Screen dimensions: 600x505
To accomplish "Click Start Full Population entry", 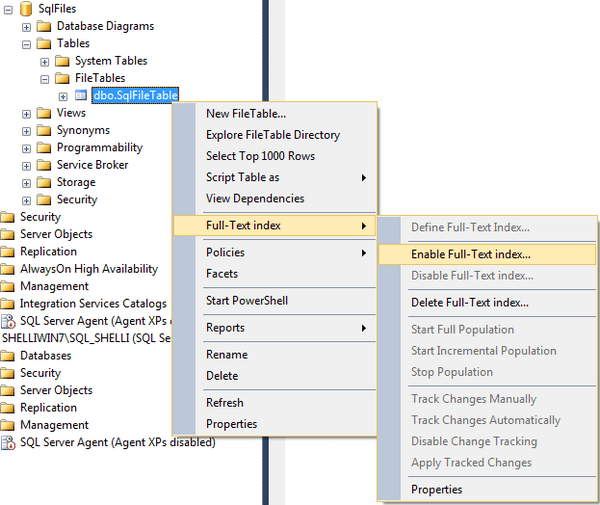I will click(487, 329).
